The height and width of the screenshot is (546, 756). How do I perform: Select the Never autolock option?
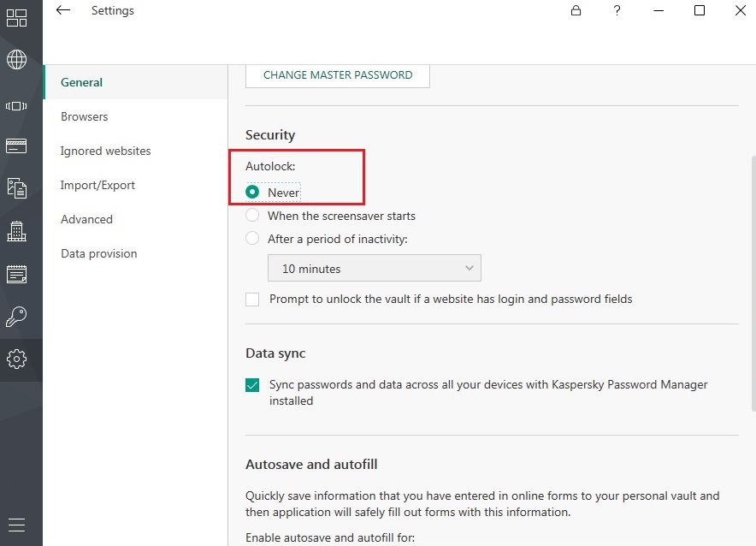(252, 193)
